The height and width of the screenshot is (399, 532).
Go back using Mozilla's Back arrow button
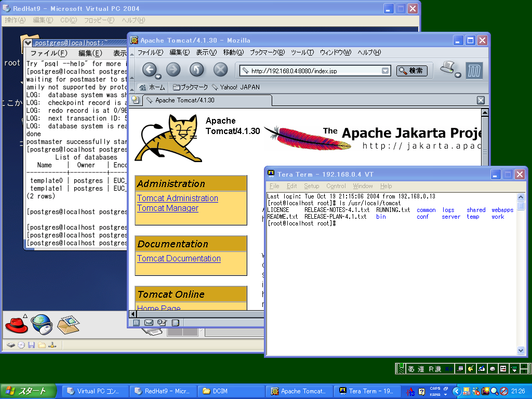pyautogui.click(x=149, y=70)
